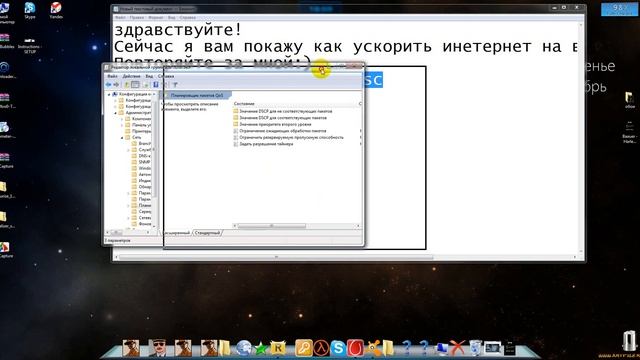Open the Справка menu in policy editor

coord(166,76)
